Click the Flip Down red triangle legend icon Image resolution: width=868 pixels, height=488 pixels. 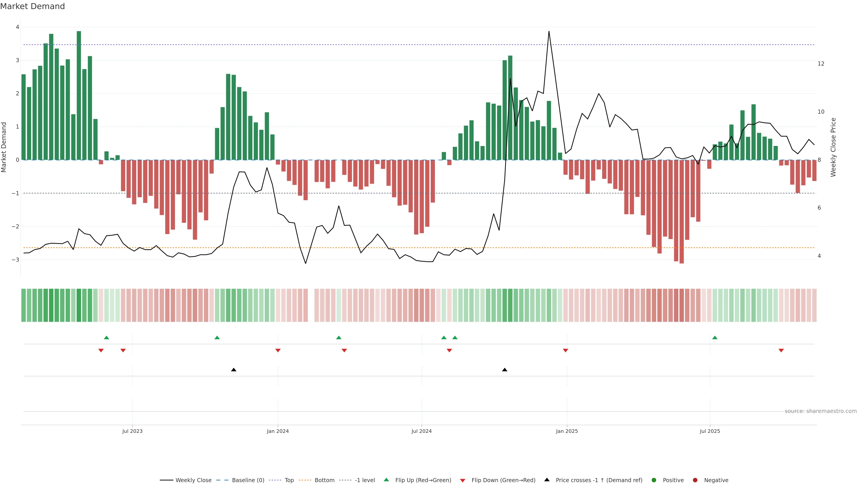point(463,481)
